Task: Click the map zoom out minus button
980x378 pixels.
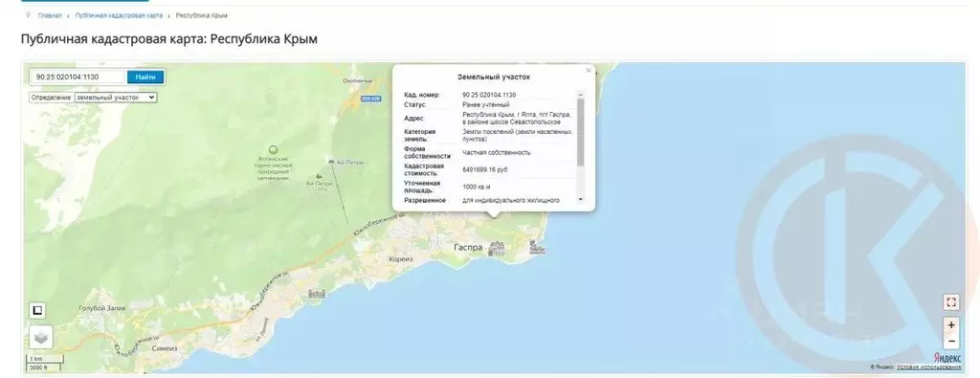Action: (x=951, y=341)
